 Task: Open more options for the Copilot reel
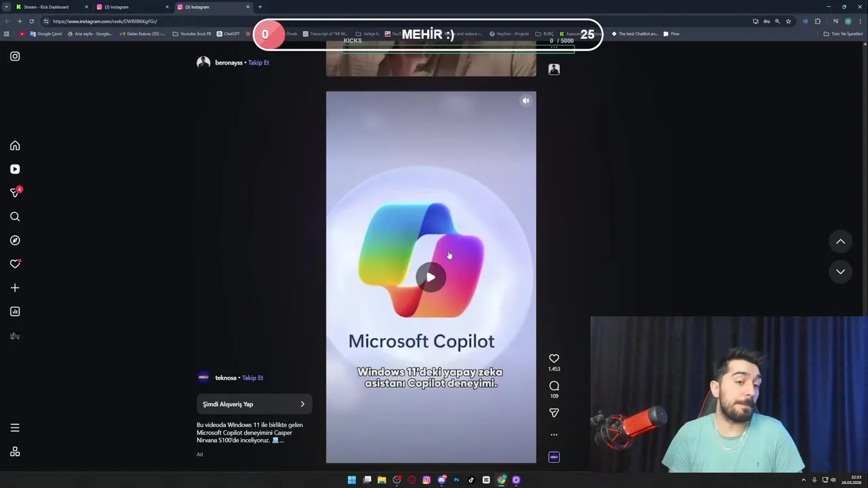click(x=554, y=434)
